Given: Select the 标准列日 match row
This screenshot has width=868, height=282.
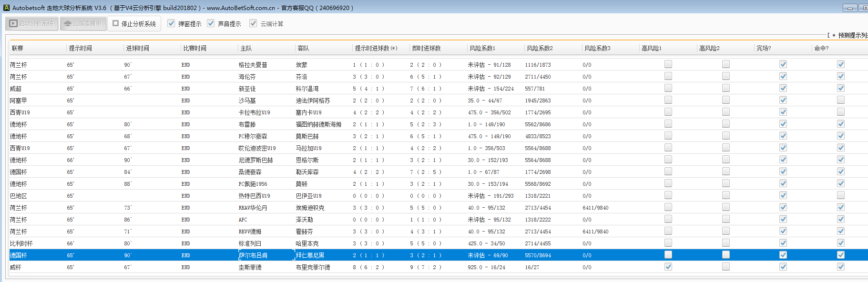Looking at the screenshot, I should click(250, 243).
